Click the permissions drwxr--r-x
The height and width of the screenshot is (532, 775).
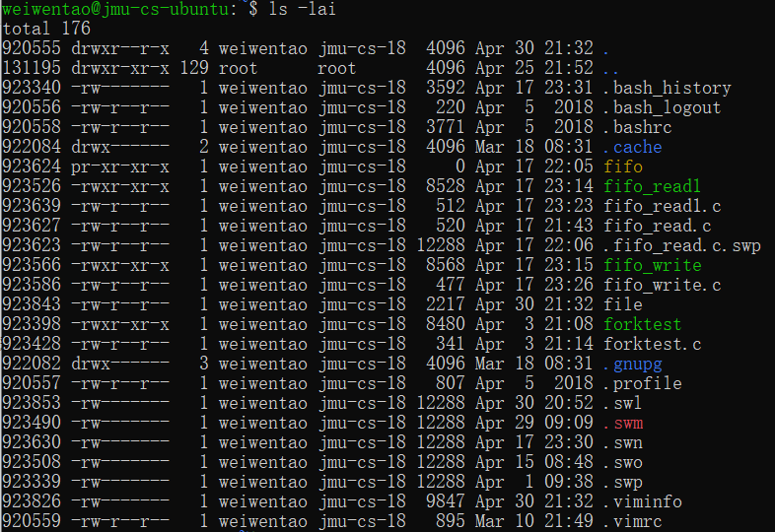pos(120,49)
